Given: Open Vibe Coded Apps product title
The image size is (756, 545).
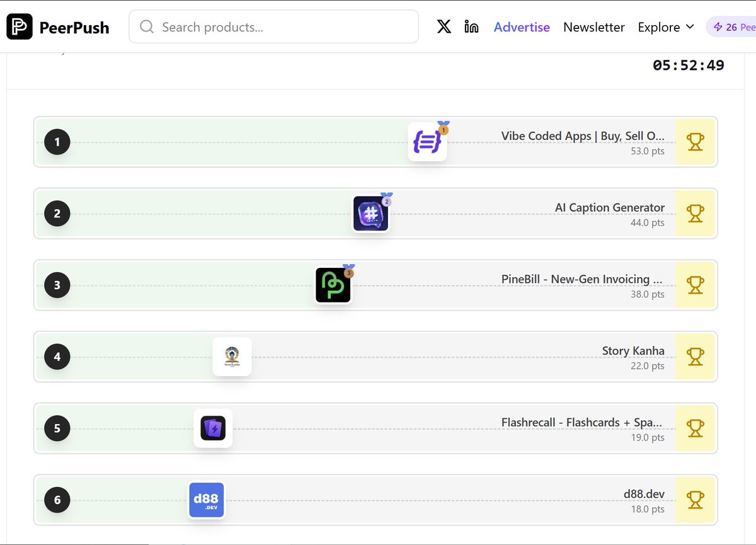Looking at the screenshot, I should coord(583,136).
